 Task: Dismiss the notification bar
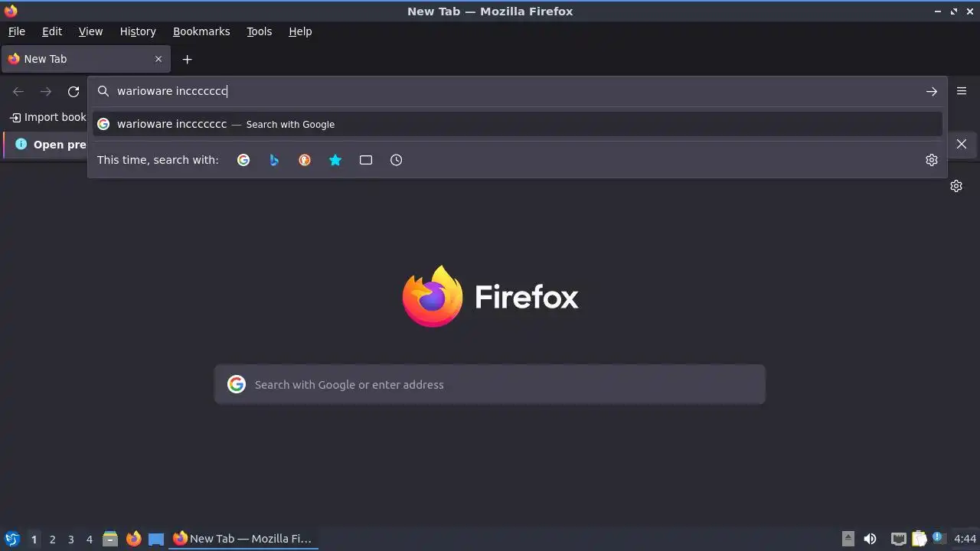coord(962,144)
